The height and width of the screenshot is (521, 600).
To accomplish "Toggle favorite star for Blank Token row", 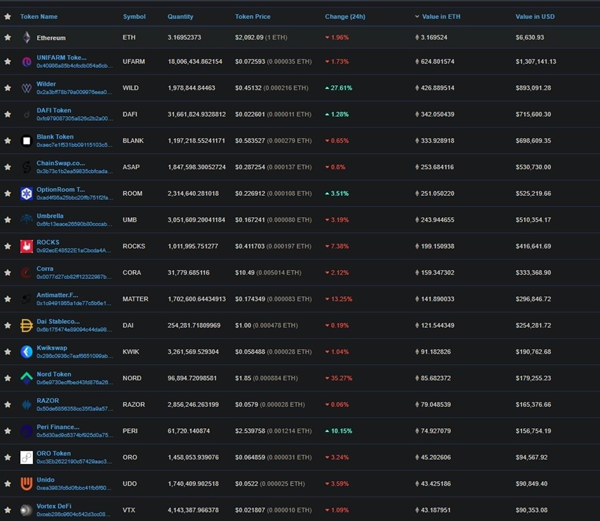I will [x=8, y=141].
